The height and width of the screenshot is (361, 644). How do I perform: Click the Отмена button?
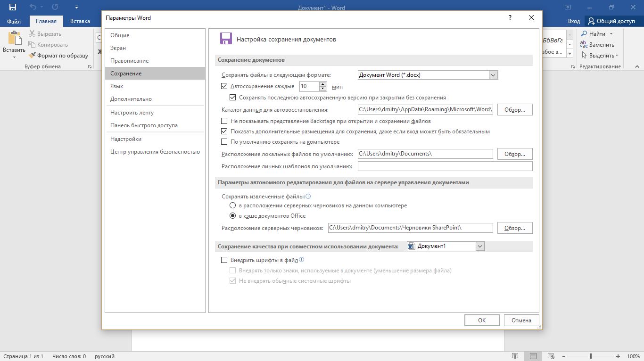(521, 320)
